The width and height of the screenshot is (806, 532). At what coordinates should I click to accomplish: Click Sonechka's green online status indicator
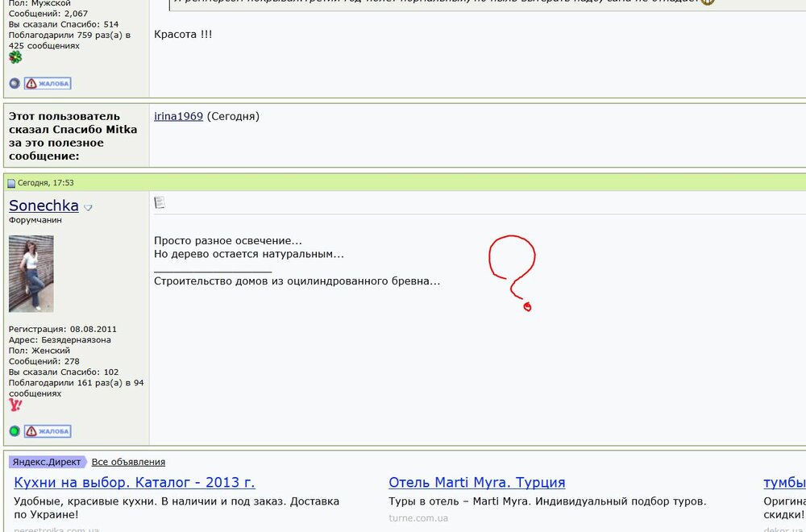click(15, 430)
